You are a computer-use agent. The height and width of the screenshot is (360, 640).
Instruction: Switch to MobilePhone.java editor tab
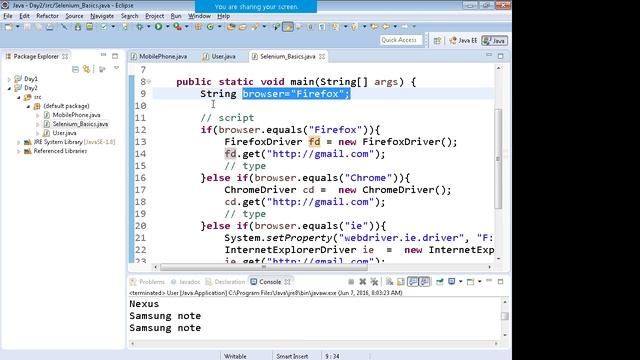coord(159,56)
